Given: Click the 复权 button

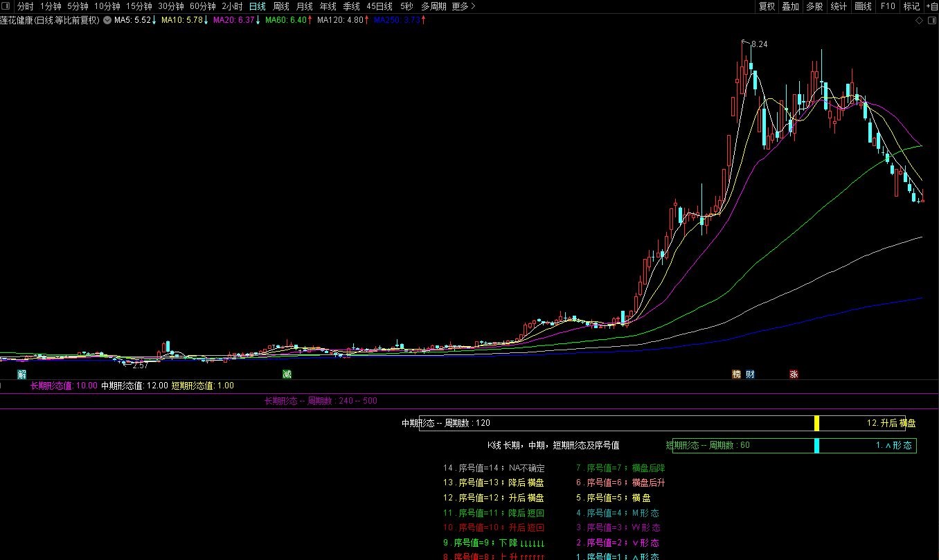Looking at the screenshot, I should 767,6.
